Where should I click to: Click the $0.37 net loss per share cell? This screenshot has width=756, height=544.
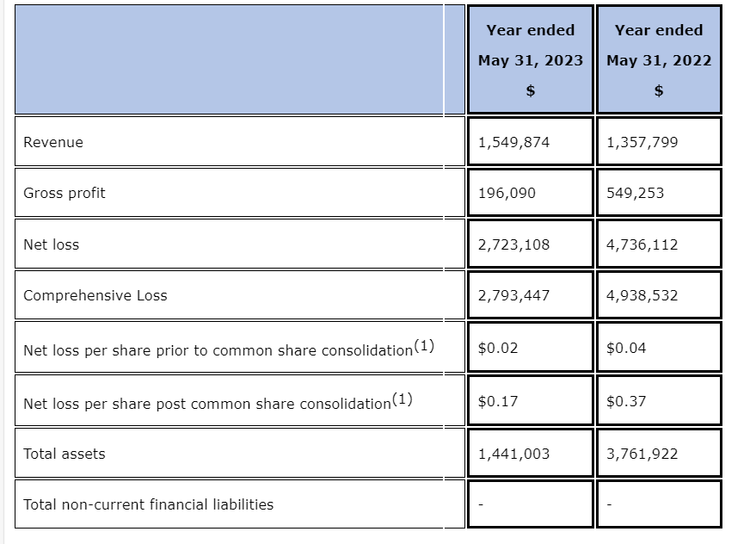[626, 401]
